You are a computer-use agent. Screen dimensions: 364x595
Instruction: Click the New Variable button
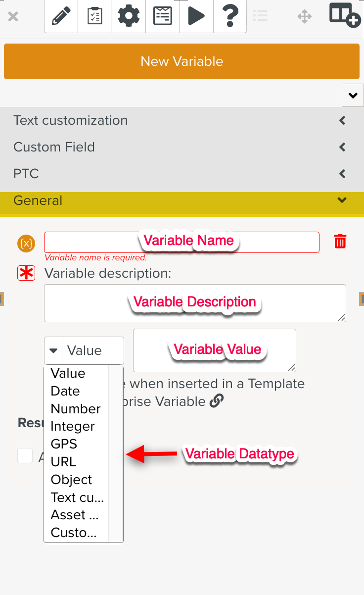coord(182,61)
